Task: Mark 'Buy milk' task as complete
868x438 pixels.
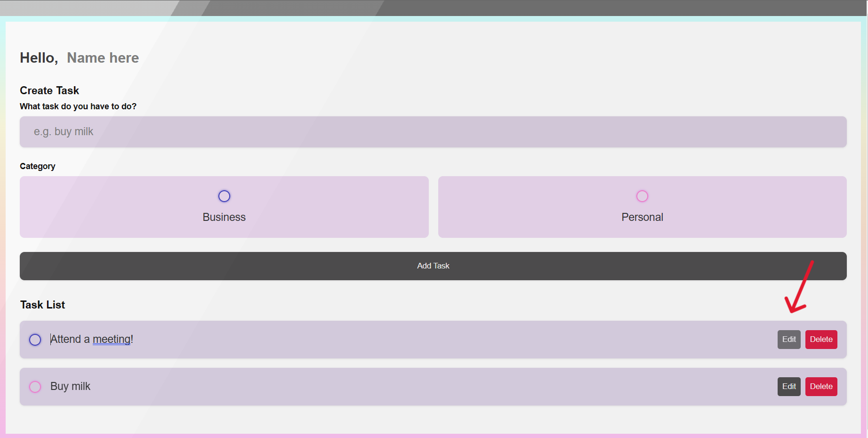Action: (x=35, y=386)
